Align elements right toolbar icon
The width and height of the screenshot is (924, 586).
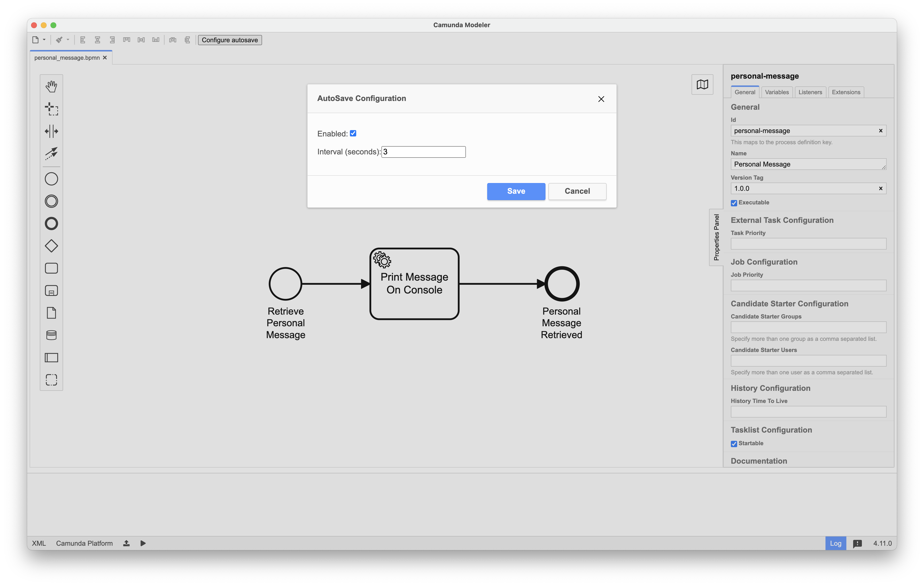[112, 40]
